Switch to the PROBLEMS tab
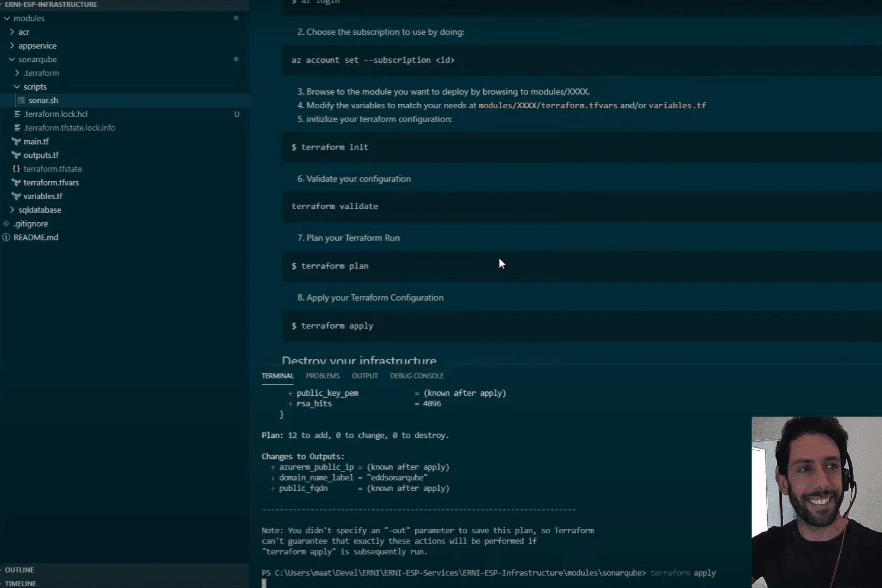 tap(322, 376)
